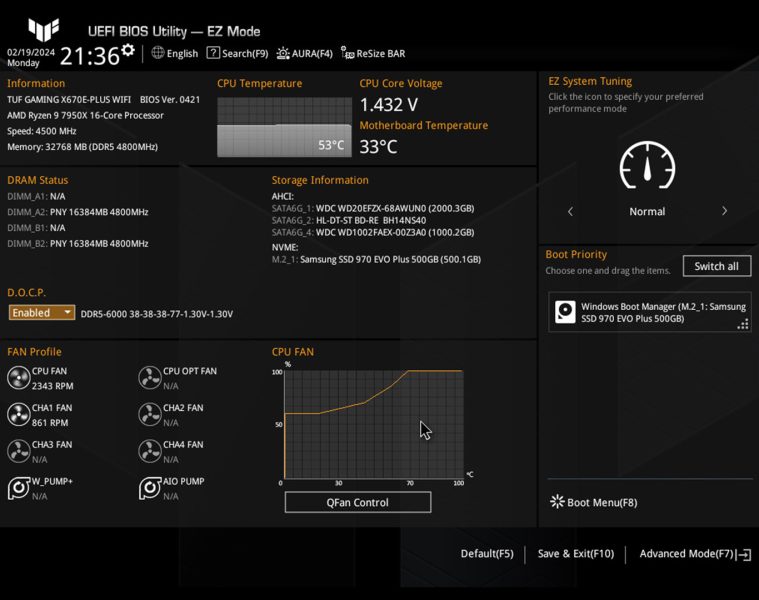Click the Normal tuning mode label
The height and width of the screenshot is (600, 759).
647,211
